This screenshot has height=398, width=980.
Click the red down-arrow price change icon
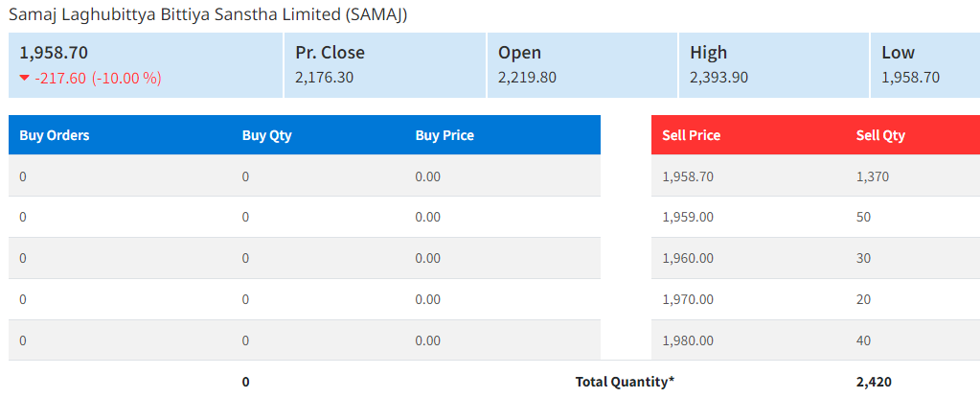click(x=25, y=78)
